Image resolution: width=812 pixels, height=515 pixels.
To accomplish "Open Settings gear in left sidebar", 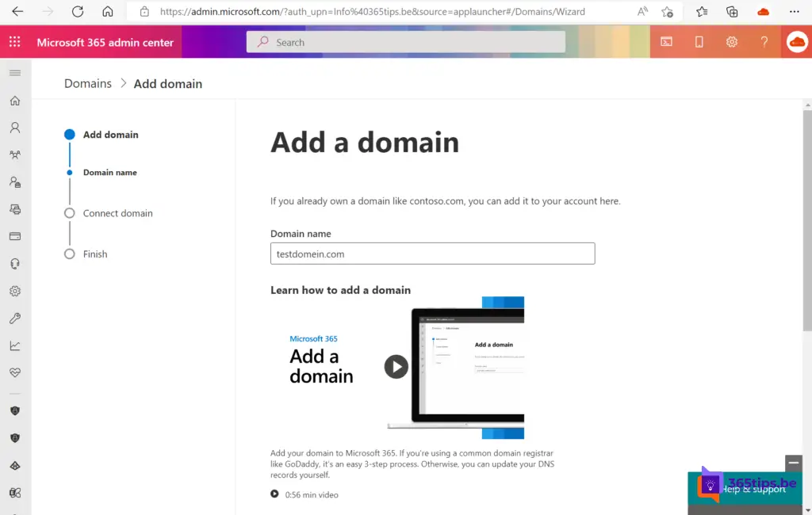I will [x=15, y=291].
